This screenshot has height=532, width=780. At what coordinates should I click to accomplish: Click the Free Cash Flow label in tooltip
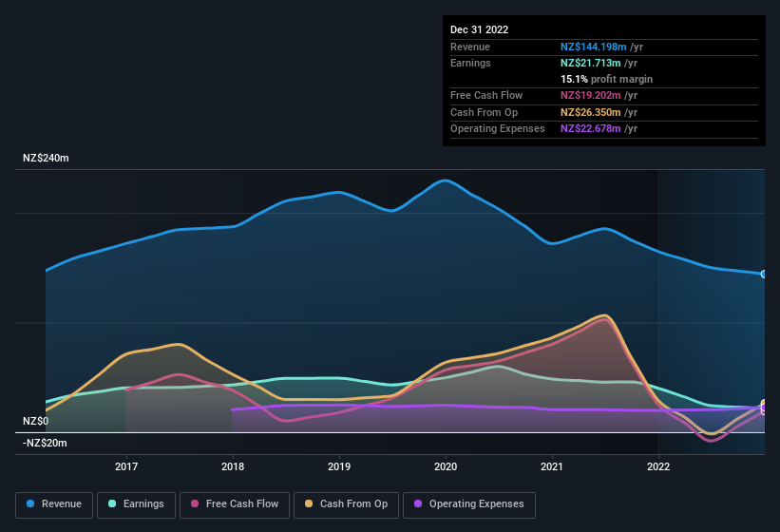click(x=486, y=95)
